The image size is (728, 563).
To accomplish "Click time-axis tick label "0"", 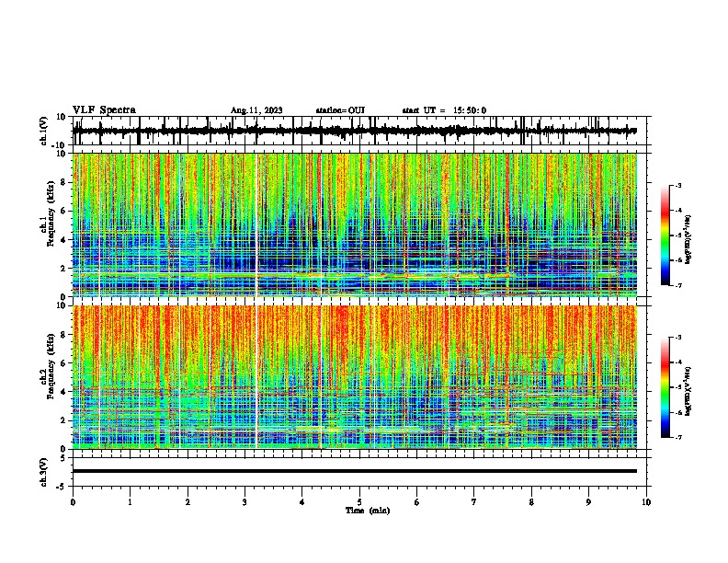I will click(73, 502).
